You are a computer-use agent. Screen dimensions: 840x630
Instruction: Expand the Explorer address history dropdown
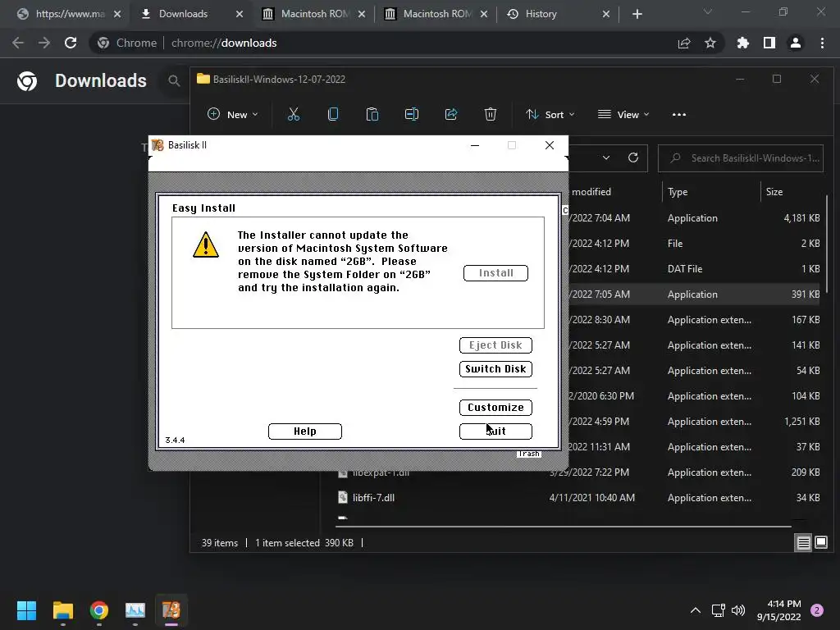[606, 157]
